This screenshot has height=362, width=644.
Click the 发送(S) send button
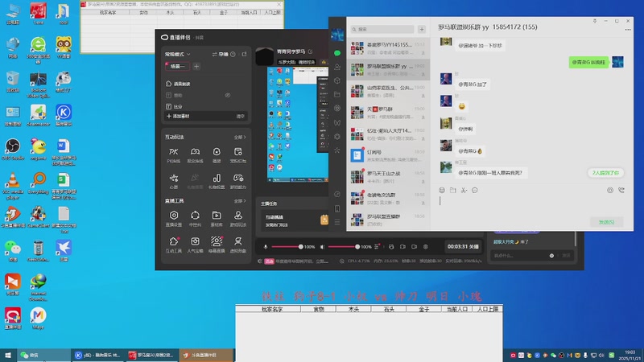click(606, 222)
